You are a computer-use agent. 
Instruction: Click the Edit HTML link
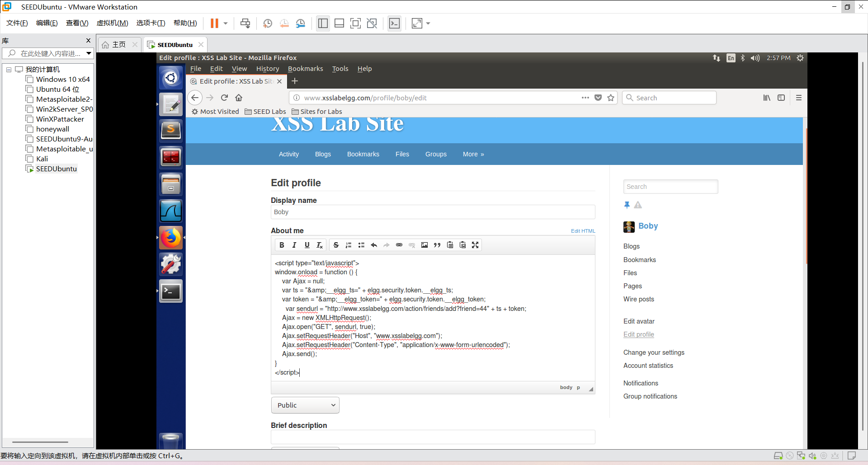(583, 231)
